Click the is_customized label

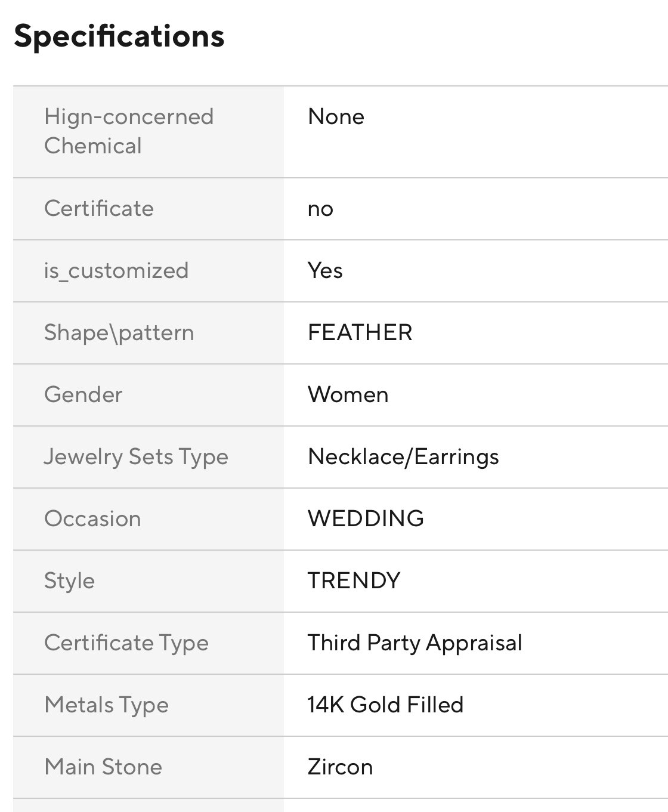tap(116, 271)
